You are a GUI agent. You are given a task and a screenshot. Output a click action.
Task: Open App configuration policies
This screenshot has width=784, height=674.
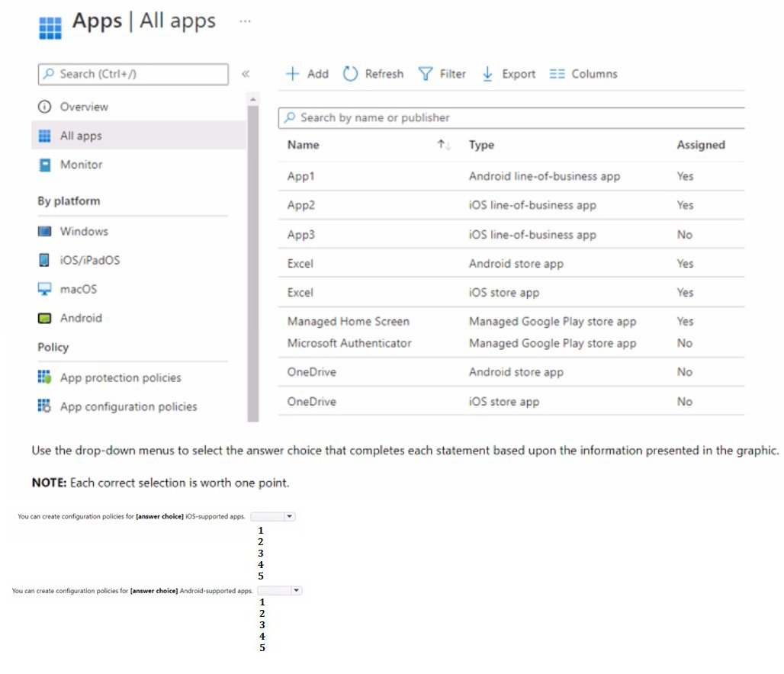(x=128, y=406)
